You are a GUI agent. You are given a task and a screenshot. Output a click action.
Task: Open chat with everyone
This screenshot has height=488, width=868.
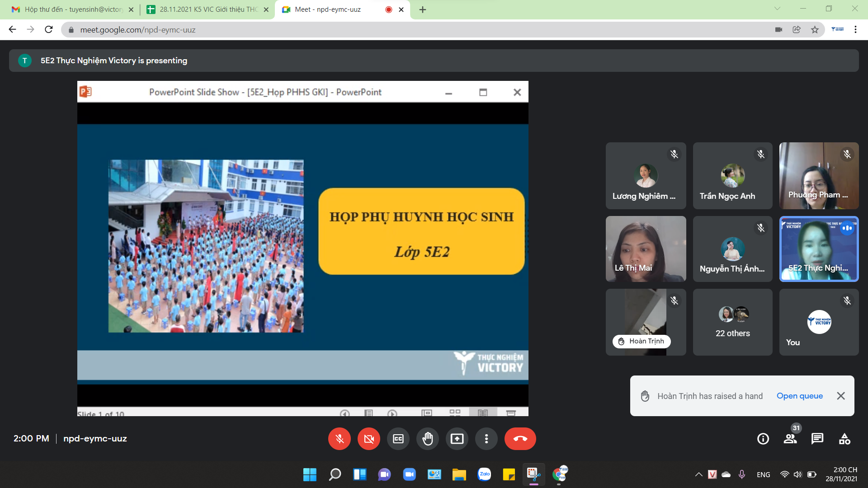coord(817,438)
